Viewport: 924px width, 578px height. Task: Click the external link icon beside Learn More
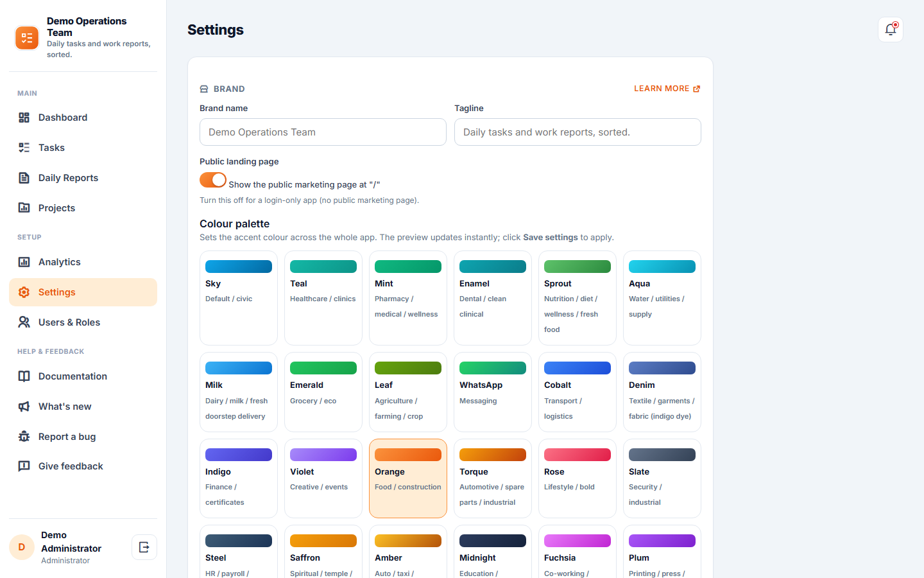click(x=697, y=89)
